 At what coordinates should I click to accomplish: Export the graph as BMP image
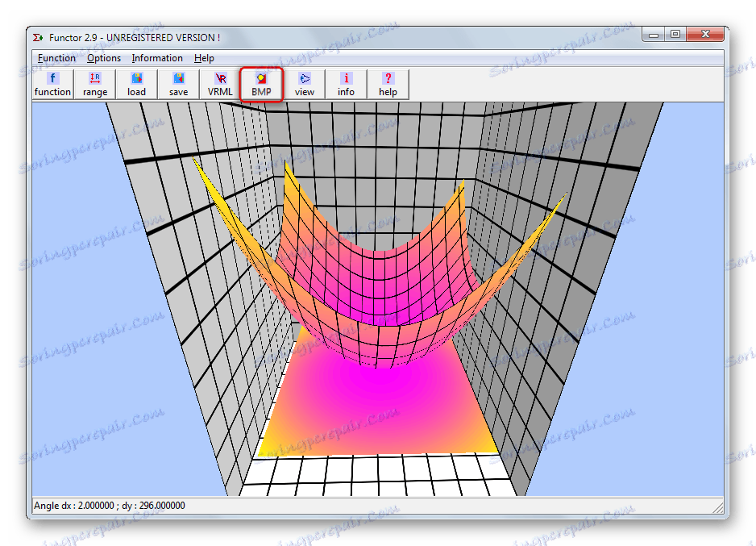(261, 85)
